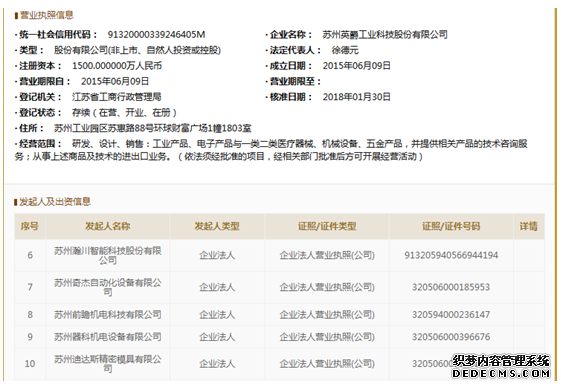Select initiator 苏州瀚川智能科技股份有限公司
Screen dimensions: 561x388
point(108,256)
